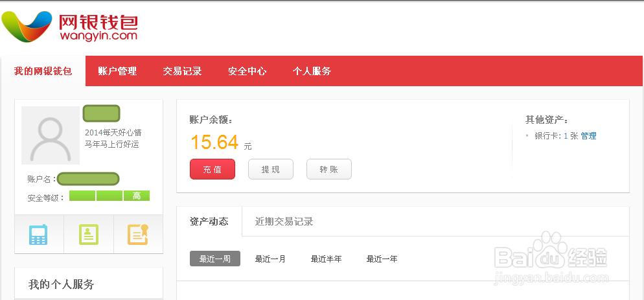Image resolution: width=644 pixels, height=300 pixels.
Task: Select the 最近一周 time filter
Action: pos(215,259)
